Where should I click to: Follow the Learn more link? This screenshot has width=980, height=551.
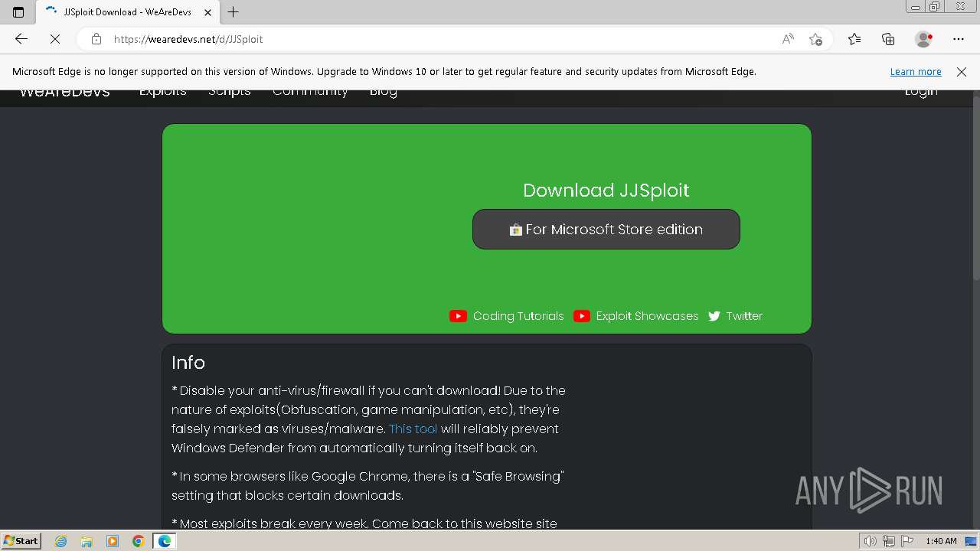(916, 71)
